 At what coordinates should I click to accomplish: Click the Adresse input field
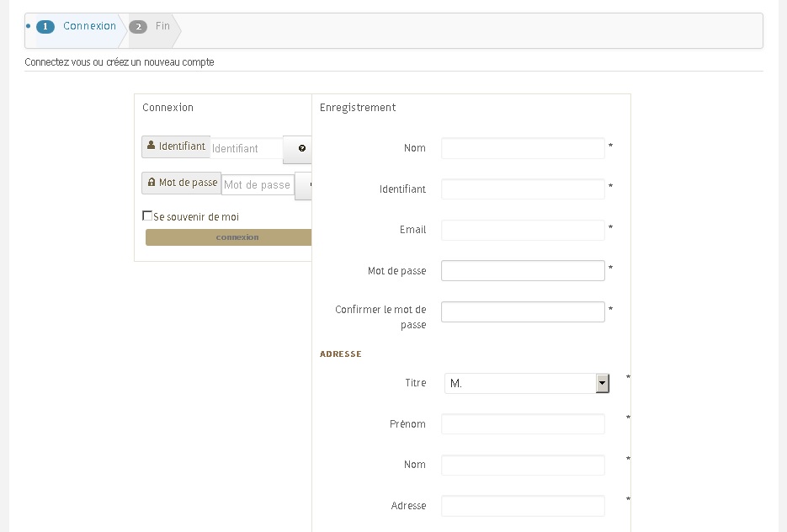(523, 506)
